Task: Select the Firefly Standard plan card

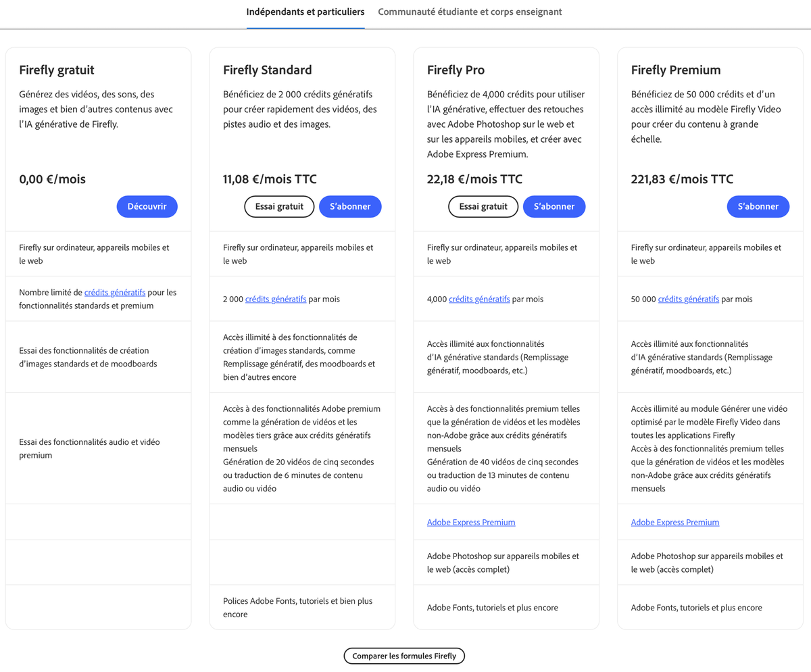Action: pos(302,70)
